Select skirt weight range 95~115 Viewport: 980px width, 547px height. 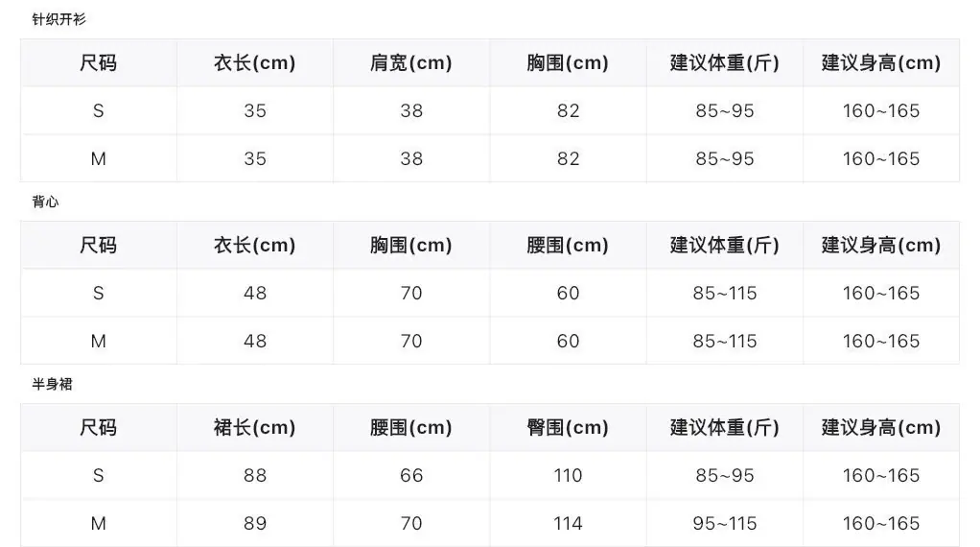(724, 524)
